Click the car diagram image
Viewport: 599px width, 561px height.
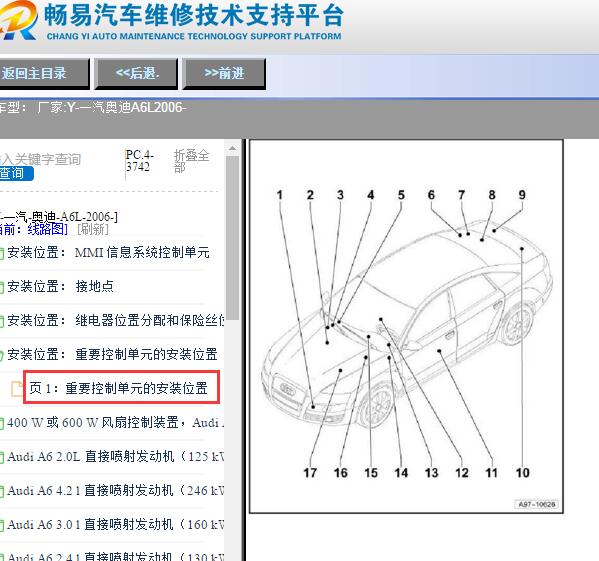406,327
